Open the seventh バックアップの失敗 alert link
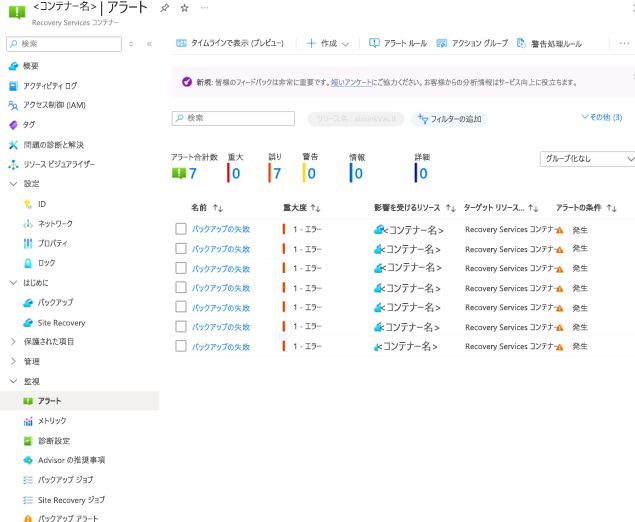This screenshot has width=635, height=522. point(221,347)
